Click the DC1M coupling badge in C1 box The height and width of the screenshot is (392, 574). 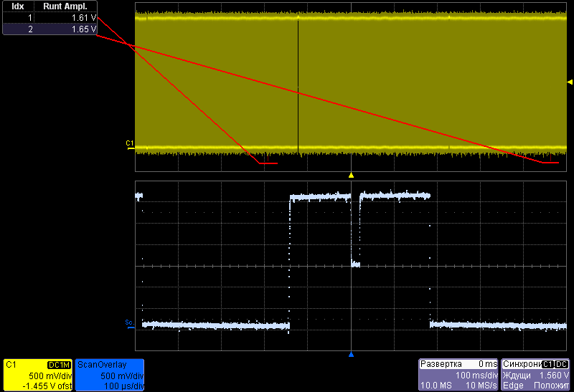coord(59,365)
